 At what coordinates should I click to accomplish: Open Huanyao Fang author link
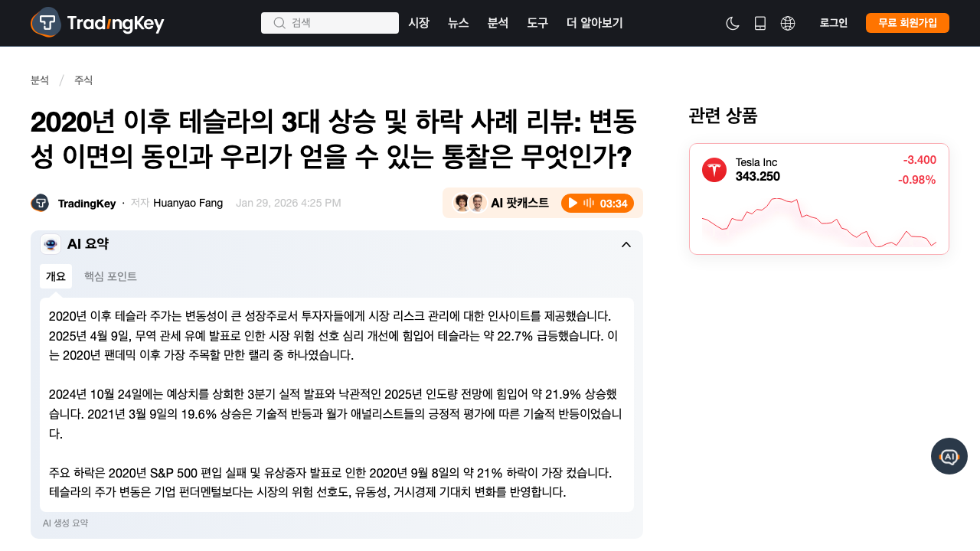pos(188,203)
